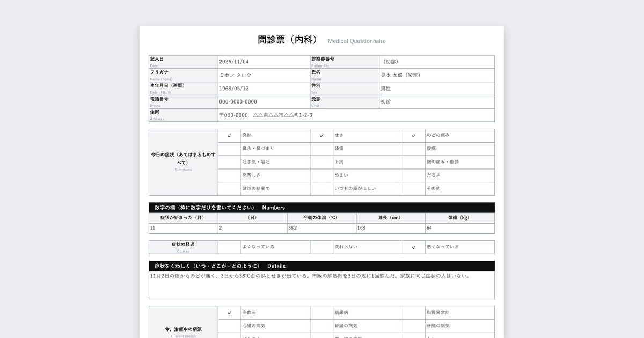
Task: Click the phone field 000-0000-0000
Action: coord(264,102)
